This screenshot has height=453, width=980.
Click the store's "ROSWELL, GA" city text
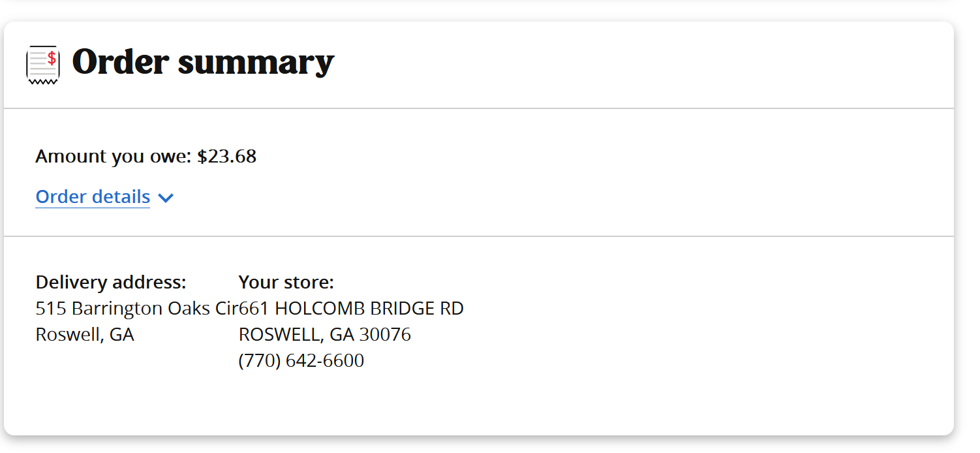click(296, 334)
